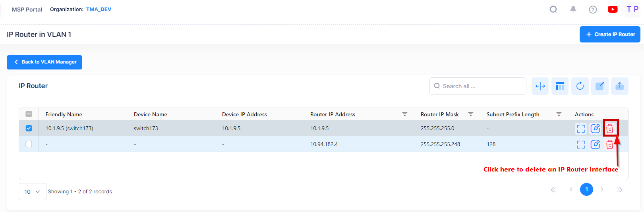Open the notifications bell
This screenshot has width=644, height=212.
(573, 9)
